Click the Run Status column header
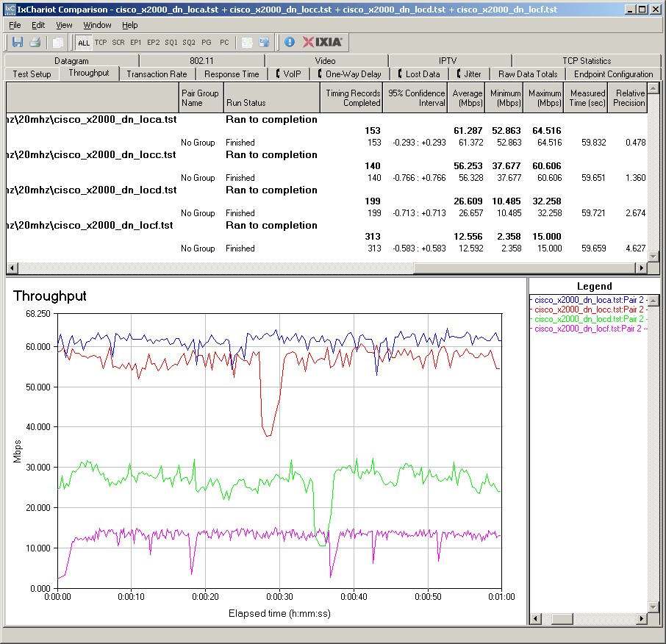This screenshot has height=644, width=666. 271,98
